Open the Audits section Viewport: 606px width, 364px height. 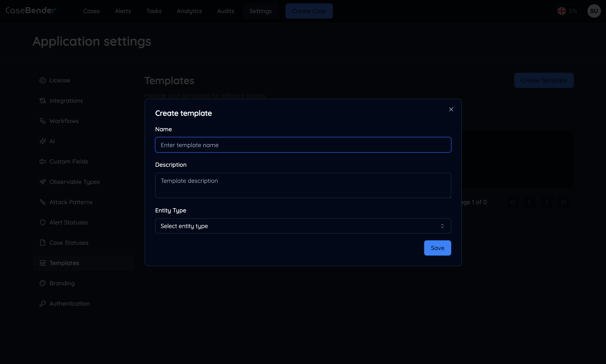coord(225,11)
